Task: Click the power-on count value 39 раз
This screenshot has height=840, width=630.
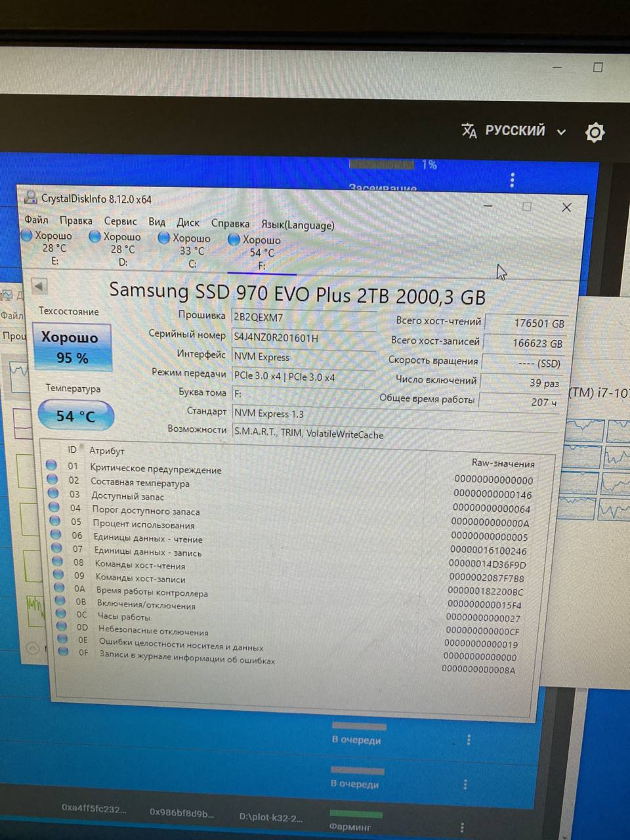Action: click(x=522, y=382)
